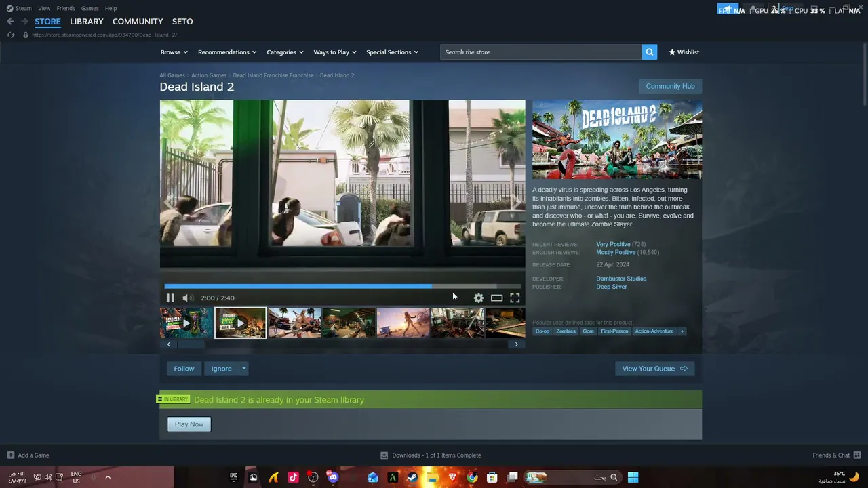Click the Ignore button
Image resolution: width=868 pixels, height=488 pixels.
221,369
